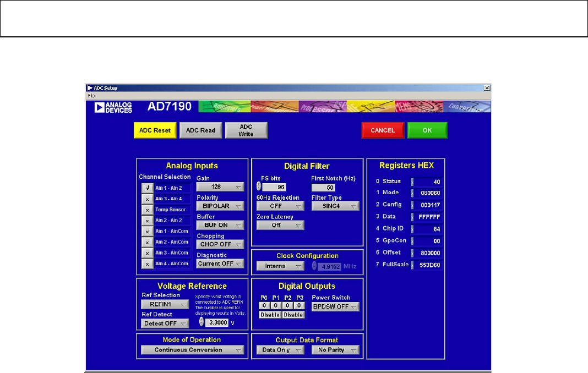This screenshot has width=588, height=373.
Task: Enable the Ain 3 - Ain 4 channel
Action: [148, 199]
